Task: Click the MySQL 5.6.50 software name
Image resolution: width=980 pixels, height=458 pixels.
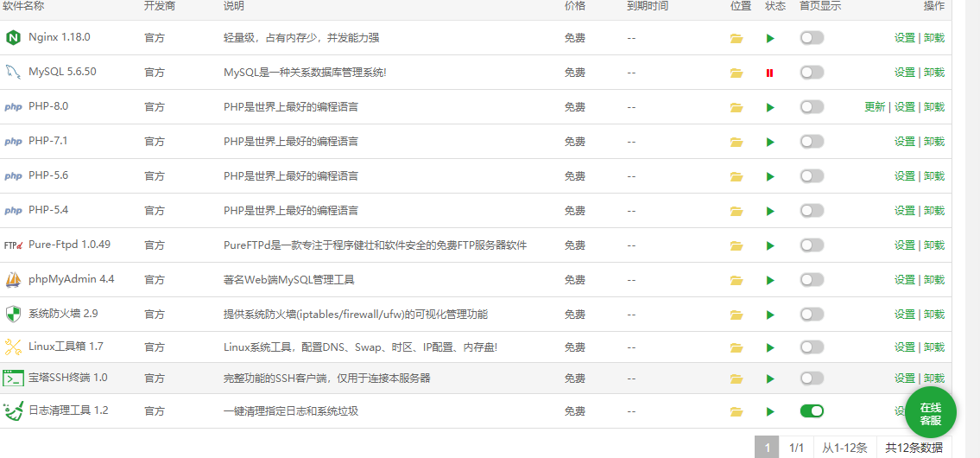Action: 62,72
